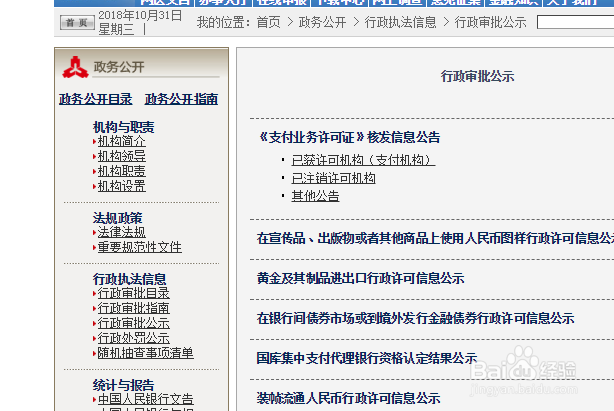Open 首页 in the breadcrumb path
The width and height of the screenshot is (614, 411).
[269, 22]
